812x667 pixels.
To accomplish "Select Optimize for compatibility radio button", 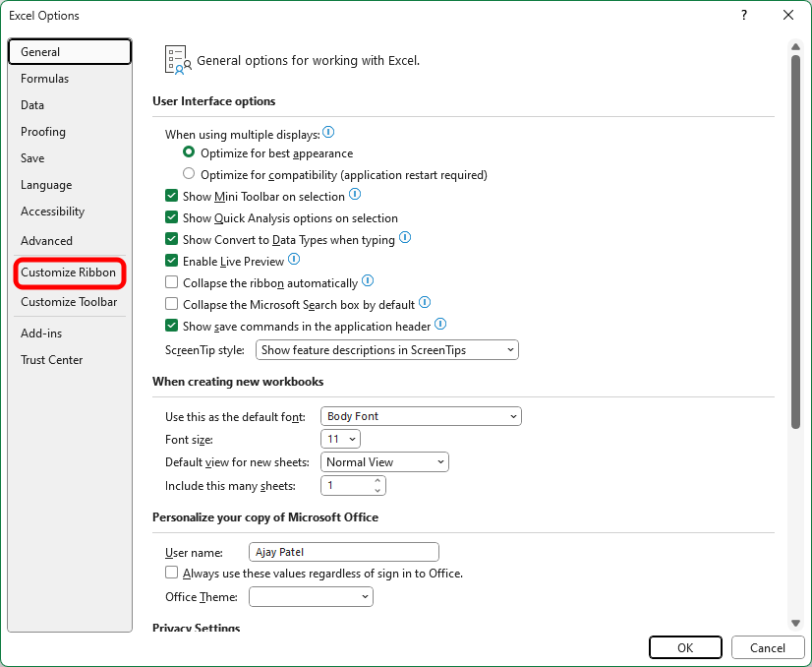I will pos(188,174).
